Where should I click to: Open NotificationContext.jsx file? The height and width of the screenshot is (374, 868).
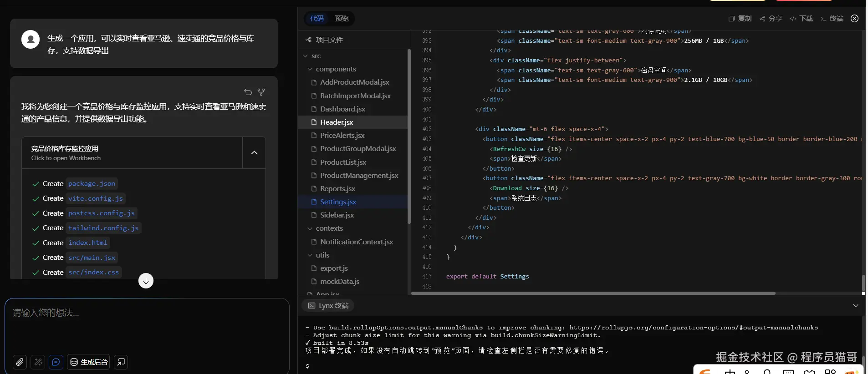tap(352, 242)
